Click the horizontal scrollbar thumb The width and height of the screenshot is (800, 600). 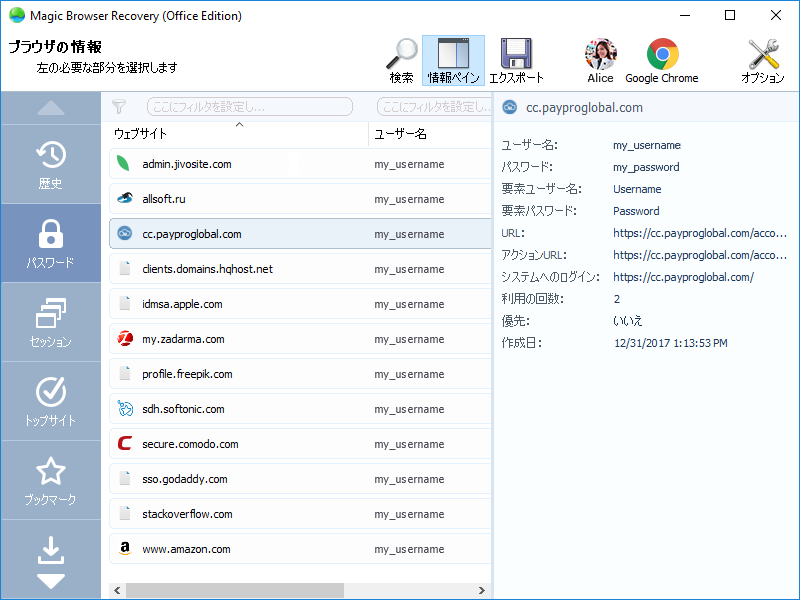tap(235, 590)
